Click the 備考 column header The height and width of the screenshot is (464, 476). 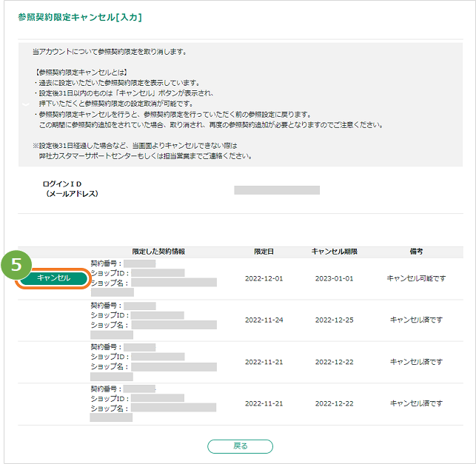coord(416,252)
